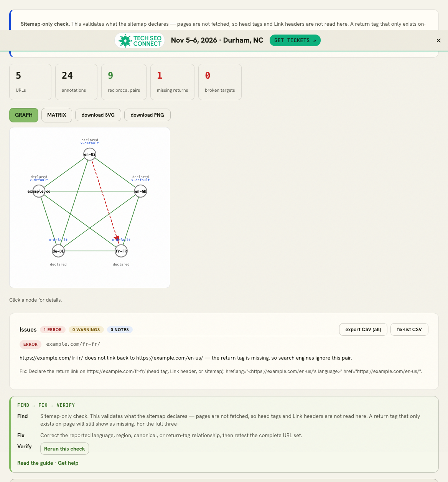Screen dimensions: 448x482
Task: Select the de-DE graph node
Action: (x=58, y=251)
